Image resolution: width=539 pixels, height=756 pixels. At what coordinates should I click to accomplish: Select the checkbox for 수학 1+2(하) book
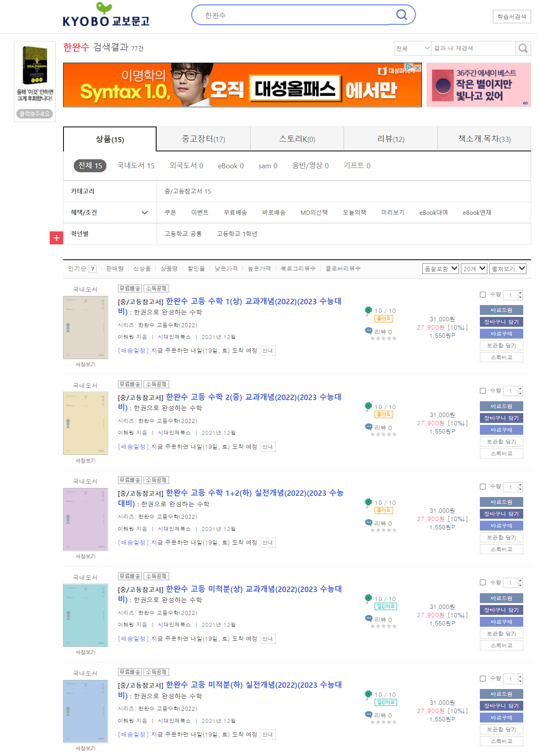click(x=483, y=486)
